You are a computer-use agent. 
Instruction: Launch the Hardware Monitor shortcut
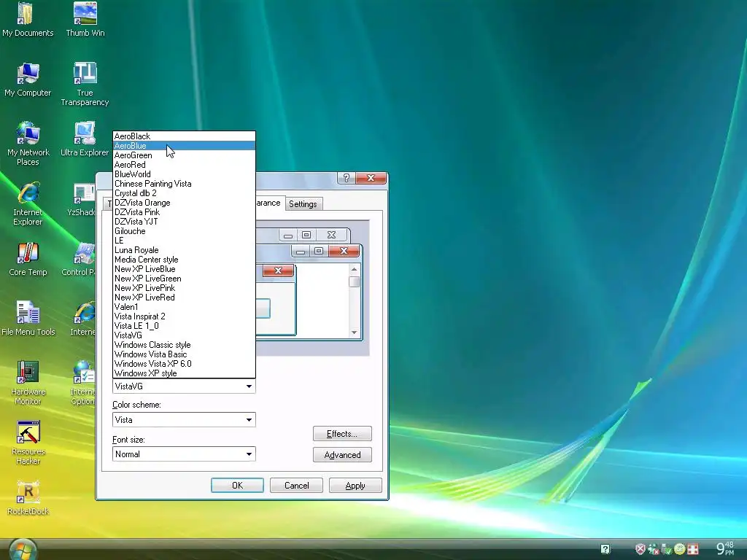point(28,383)
